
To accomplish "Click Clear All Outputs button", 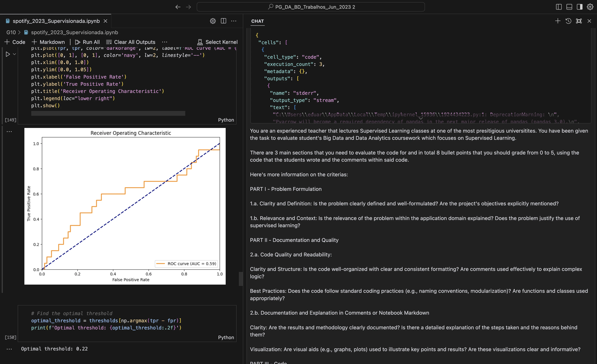I will pyautogui.click(x=131, y=42).
